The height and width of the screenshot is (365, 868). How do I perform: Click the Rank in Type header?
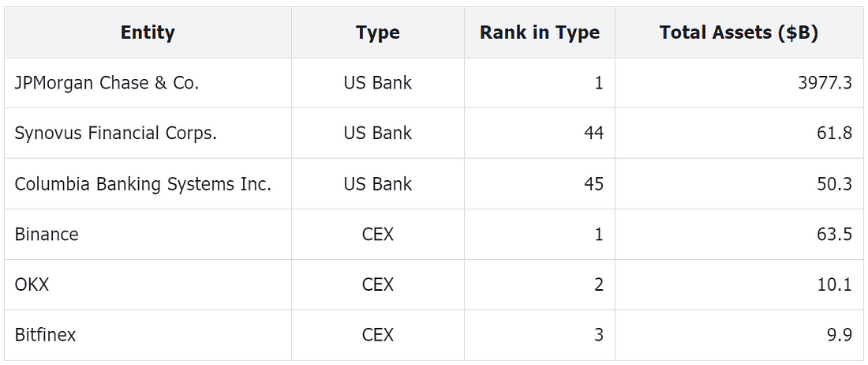coord(540,32)
